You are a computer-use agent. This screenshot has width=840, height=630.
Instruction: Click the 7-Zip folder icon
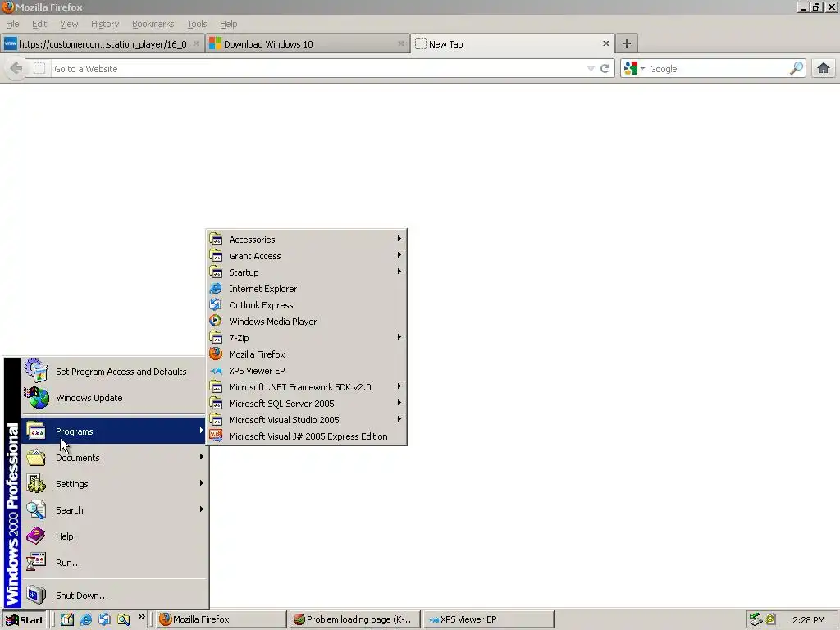pos(216,337)
